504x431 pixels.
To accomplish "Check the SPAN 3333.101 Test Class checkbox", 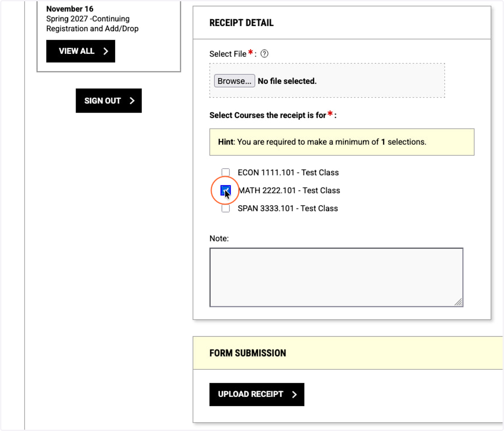I will point(226,208).
